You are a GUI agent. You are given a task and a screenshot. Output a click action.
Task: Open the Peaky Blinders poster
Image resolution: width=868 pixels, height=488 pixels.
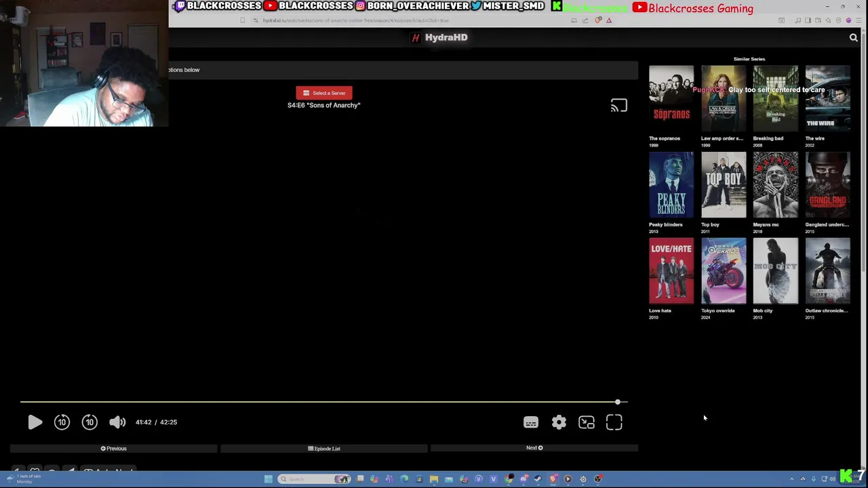coord(671,185)
